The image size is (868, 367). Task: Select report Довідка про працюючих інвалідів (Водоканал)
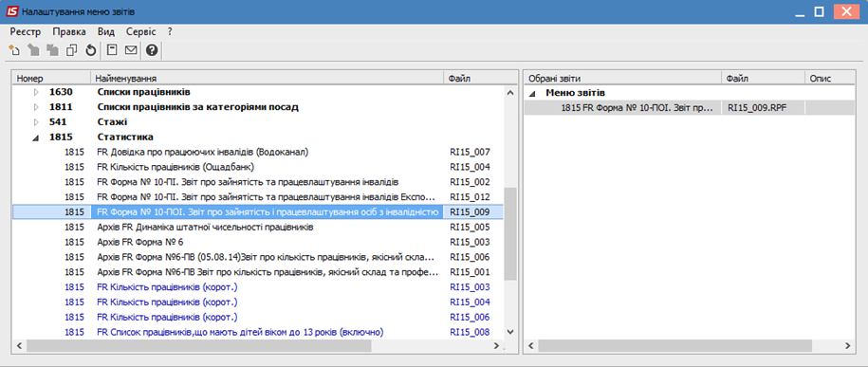click(258, 152)
